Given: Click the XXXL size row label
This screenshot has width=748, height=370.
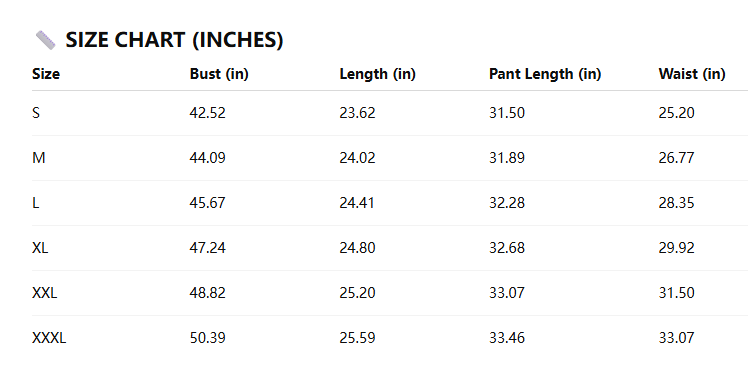Looking at the screenshot, I should tap(49, 338).
